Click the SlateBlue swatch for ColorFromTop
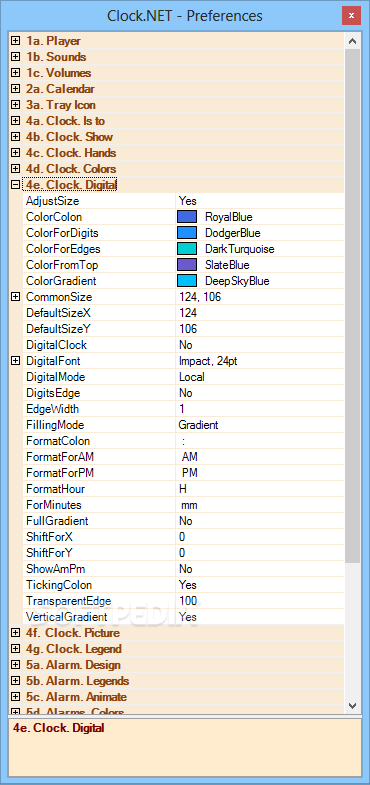This screenshot has height=785, width=370. (x=187, y=265)
